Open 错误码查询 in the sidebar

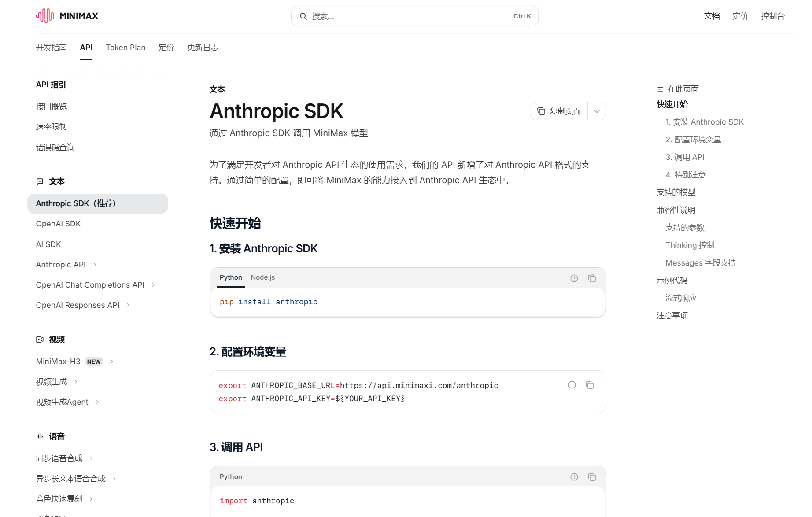[55, 148]
